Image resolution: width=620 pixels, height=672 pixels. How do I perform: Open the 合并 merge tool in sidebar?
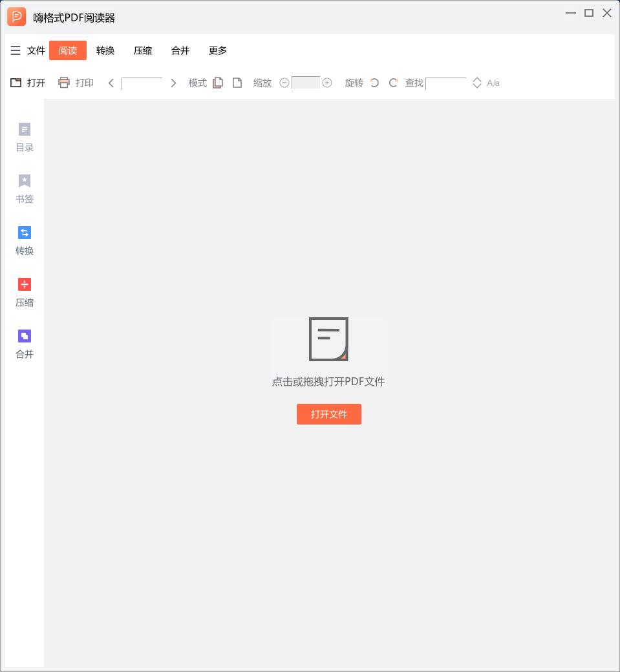pos(24,342)
